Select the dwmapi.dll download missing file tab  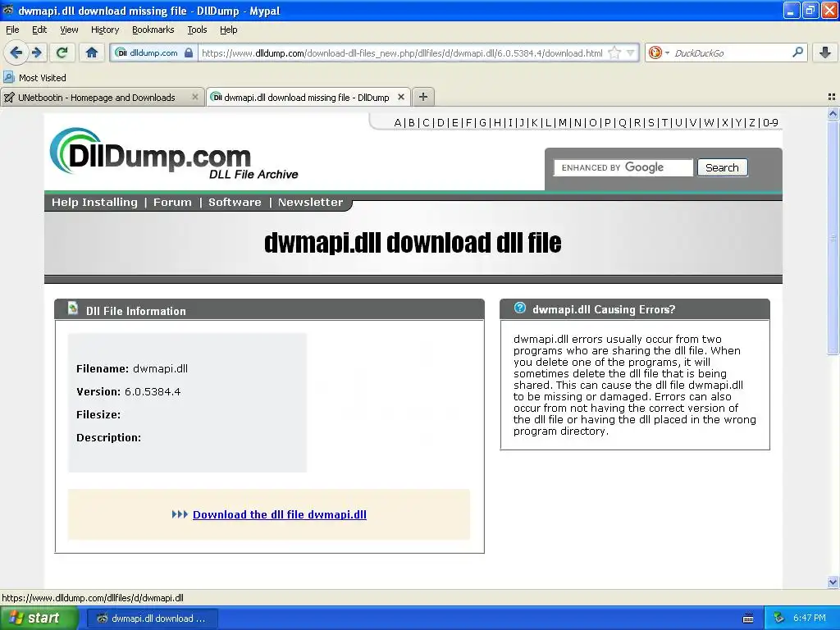[308, 97]
